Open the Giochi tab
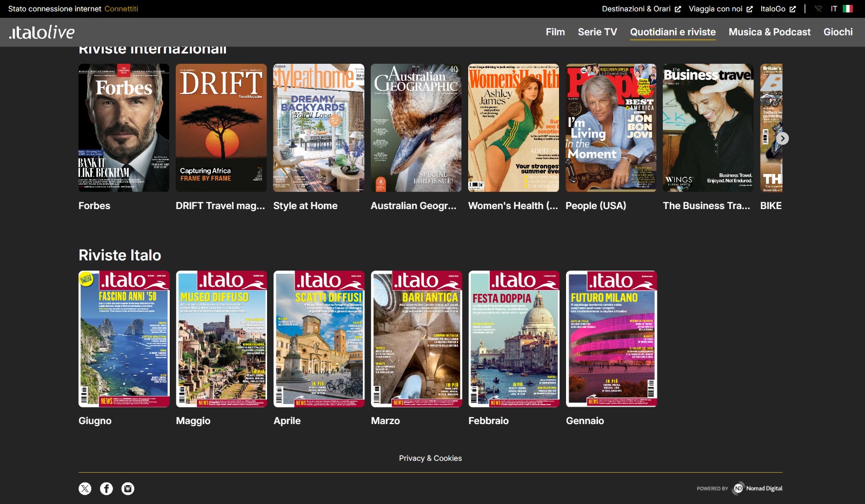Screen dimensions: 865x504 [x=838, y=32]
